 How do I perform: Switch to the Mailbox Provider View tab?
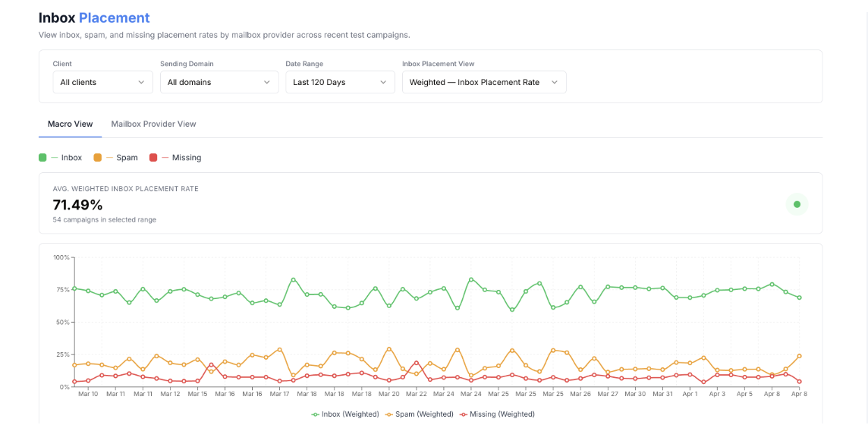[x=153, y=124]
